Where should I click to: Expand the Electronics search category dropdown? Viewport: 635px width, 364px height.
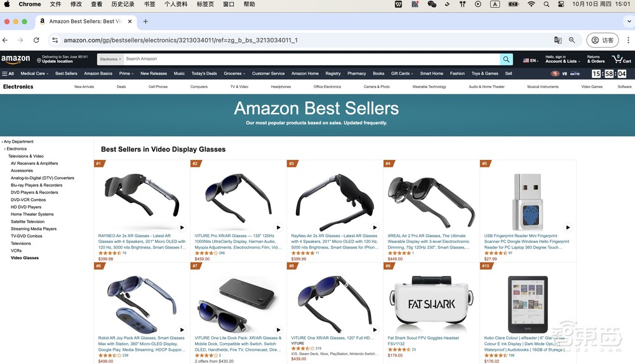[x=110, y=60]
